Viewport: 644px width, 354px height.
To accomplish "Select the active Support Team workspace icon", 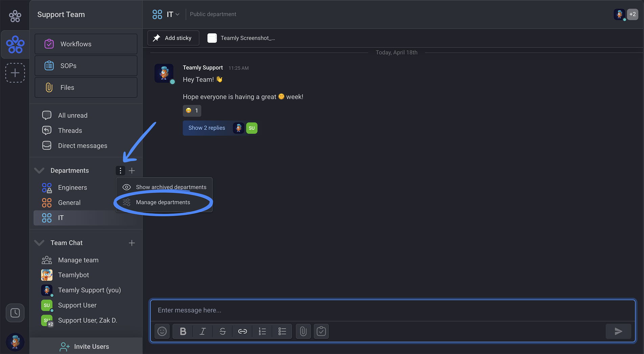I will coord(15,45).
